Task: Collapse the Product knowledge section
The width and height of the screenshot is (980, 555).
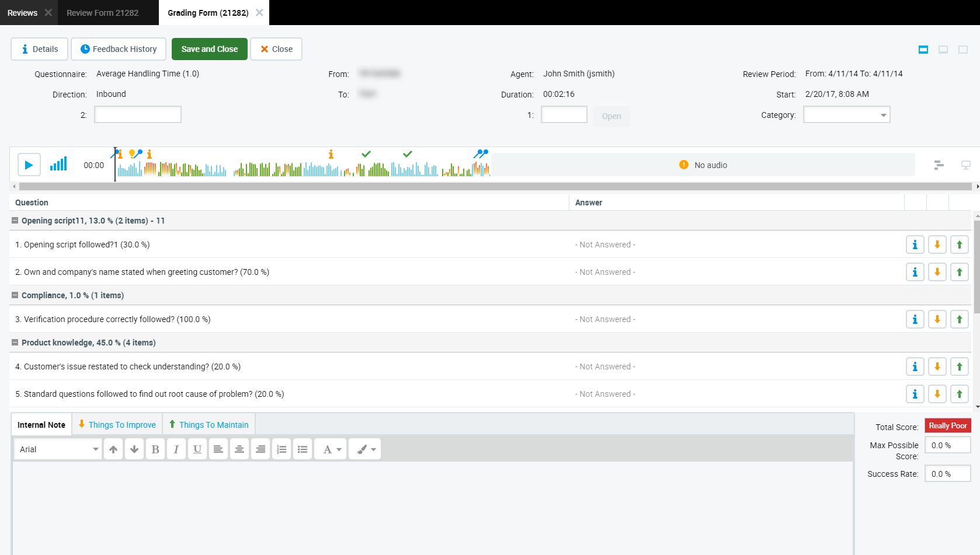Action: (15, 343)
